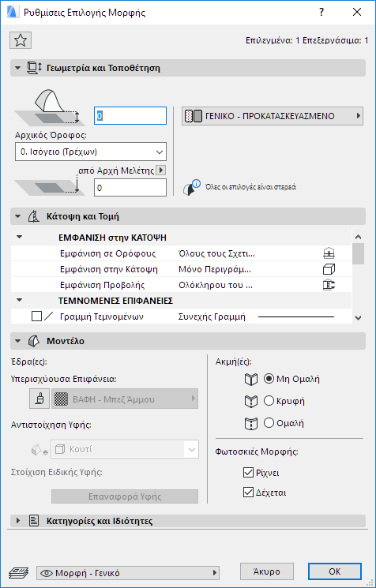This screenshot has height=588, width=376.
Task: Click the morph height illustration icon
Action: point(50,107)
